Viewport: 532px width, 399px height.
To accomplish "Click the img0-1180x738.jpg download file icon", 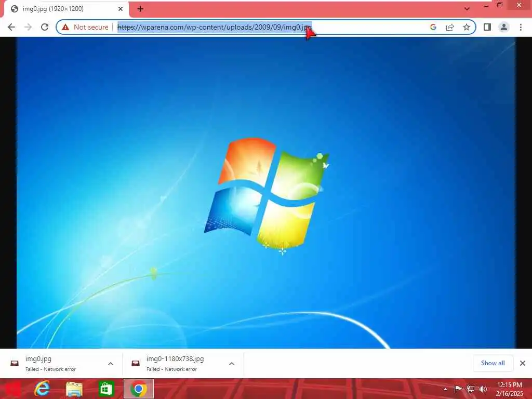I will click(136, 363).
